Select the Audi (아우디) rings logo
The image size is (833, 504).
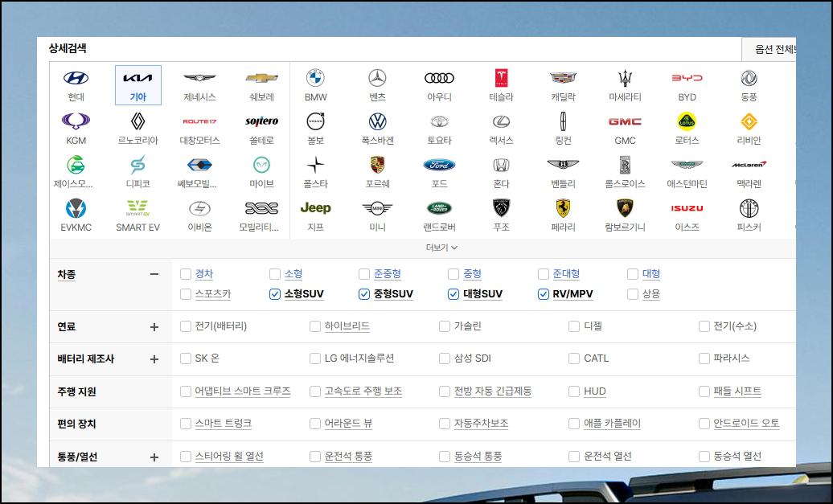click(439, 78)
